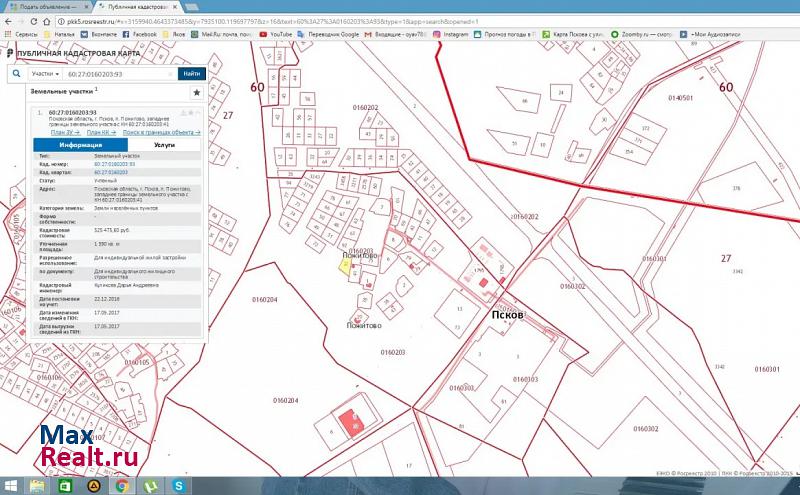Add result to favorites with star icon
The width and height of the screenshot is (800, 495).
point(196,92)
